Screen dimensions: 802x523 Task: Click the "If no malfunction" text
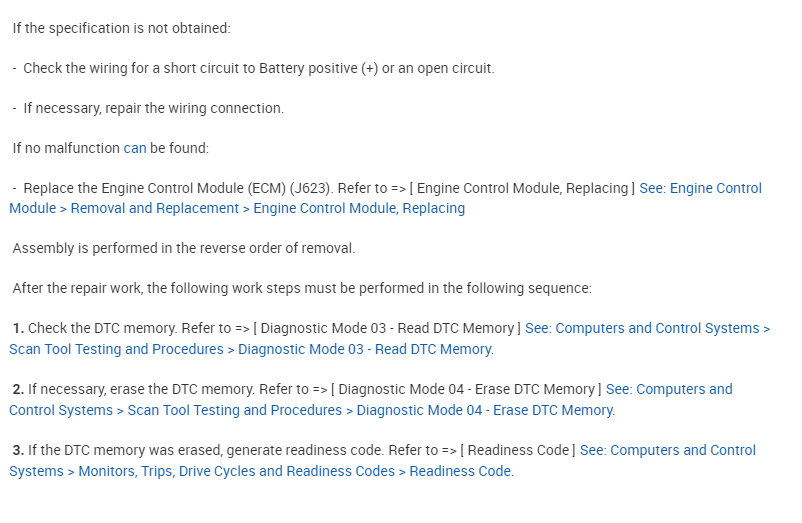(66, 148)
